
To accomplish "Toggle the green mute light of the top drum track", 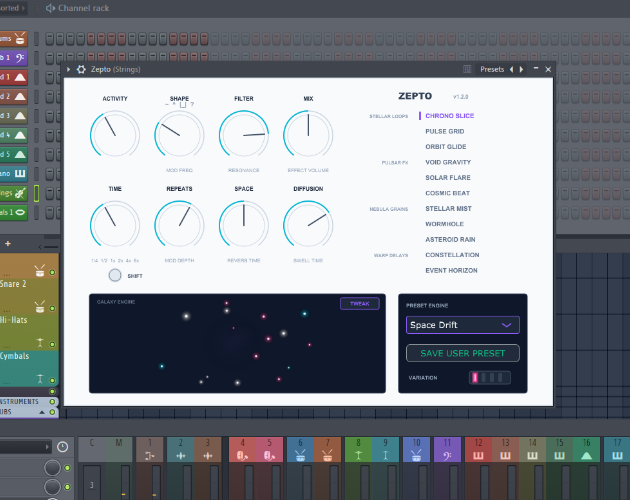I will tap(52, 273).
